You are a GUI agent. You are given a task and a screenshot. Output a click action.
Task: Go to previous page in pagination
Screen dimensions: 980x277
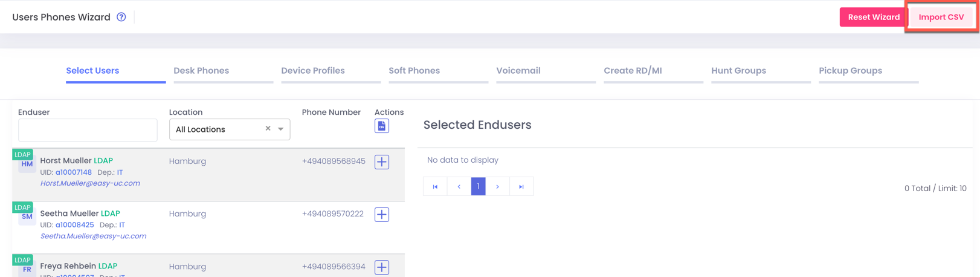[x=459, y=186]
